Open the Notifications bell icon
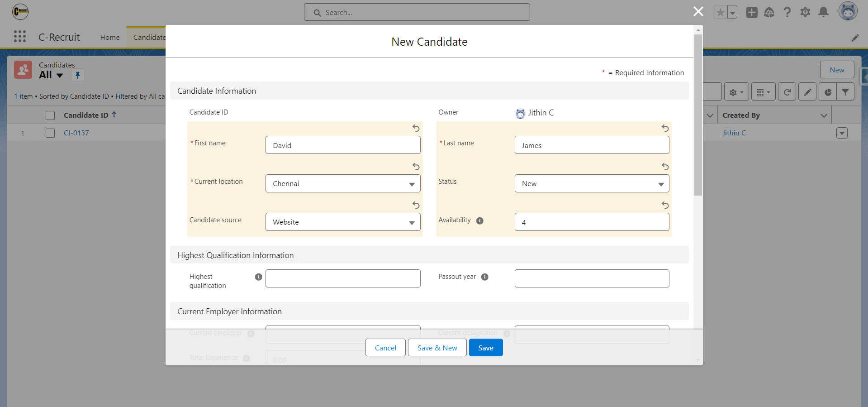The image size is (868, 407). coord(824,12)
